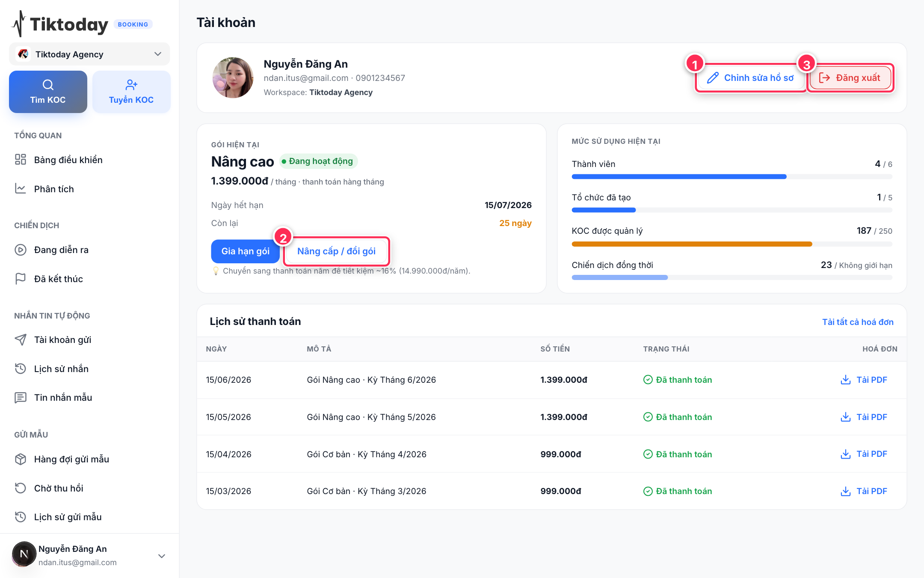
Task: Open the Phân tích chart icon
Action: coord(21,189)
